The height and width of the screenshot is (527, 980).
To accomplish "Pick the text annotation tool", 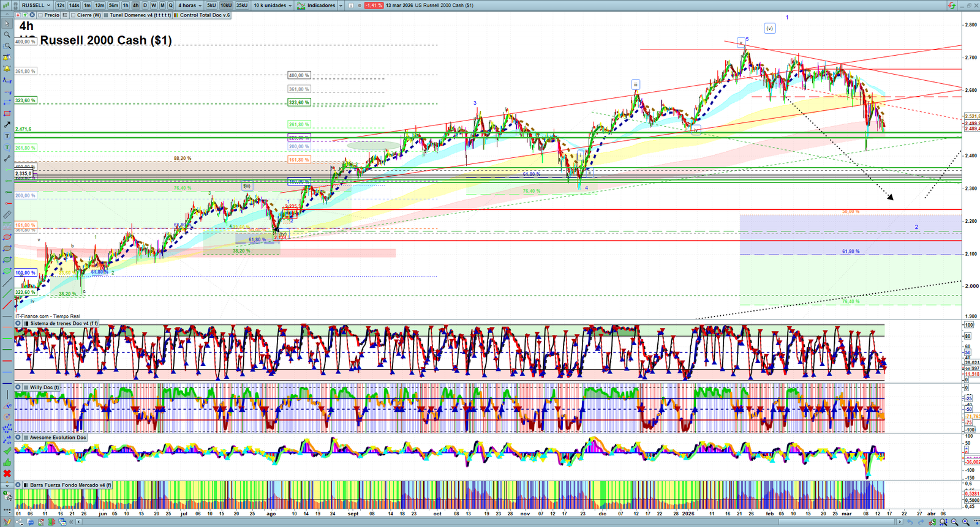I will tap(7, 136).
